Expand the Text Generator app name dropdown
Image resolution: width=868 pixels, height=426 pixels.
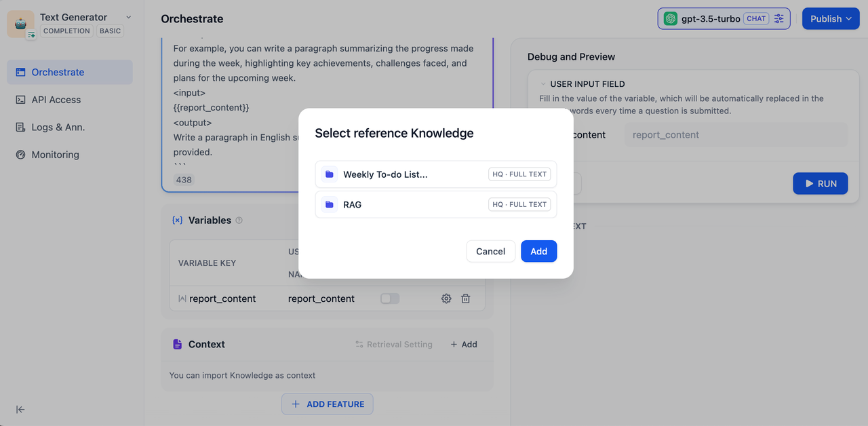pyautogui.click(x=129, y=18)
